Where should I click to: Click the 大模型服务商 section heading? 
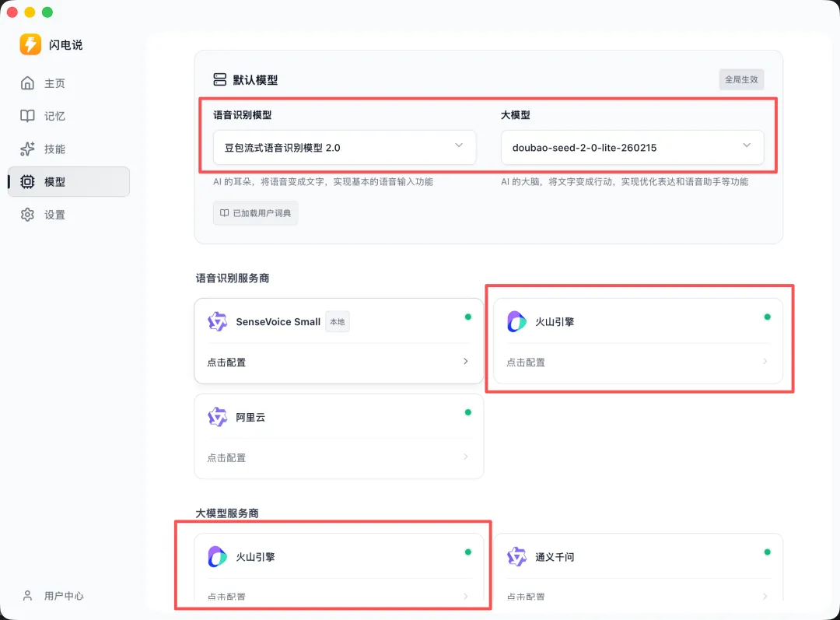[x=227, y=513]
